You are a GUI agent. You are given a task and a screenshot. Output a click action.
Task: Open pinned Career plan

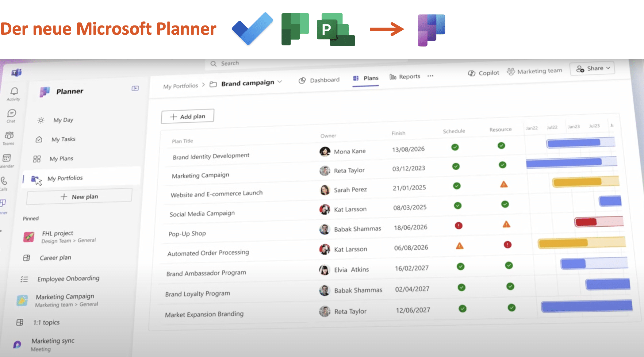tap(55, 258)
